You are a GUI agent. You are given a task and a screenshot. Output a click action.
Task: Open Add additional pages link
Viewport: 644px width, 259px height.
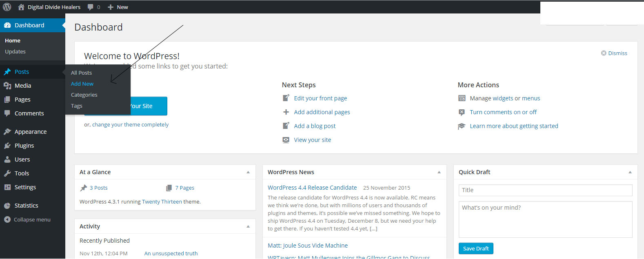click(322, 112)
